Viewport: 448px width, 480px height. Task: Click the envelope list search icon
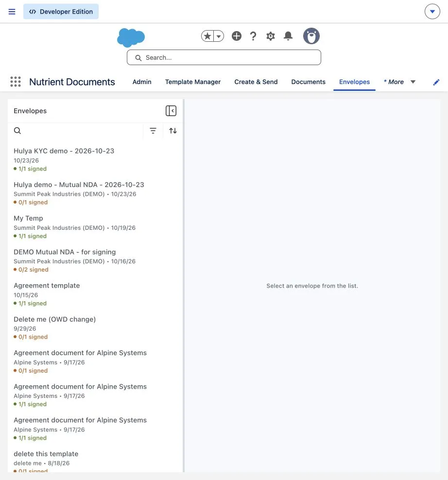coord(17,131)
